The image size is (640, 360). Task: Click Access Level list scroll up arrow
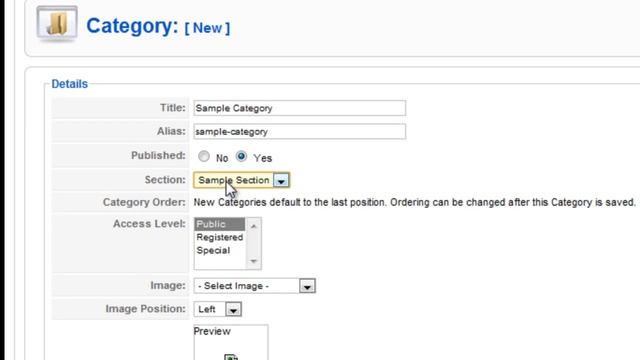tap(253, 226)
